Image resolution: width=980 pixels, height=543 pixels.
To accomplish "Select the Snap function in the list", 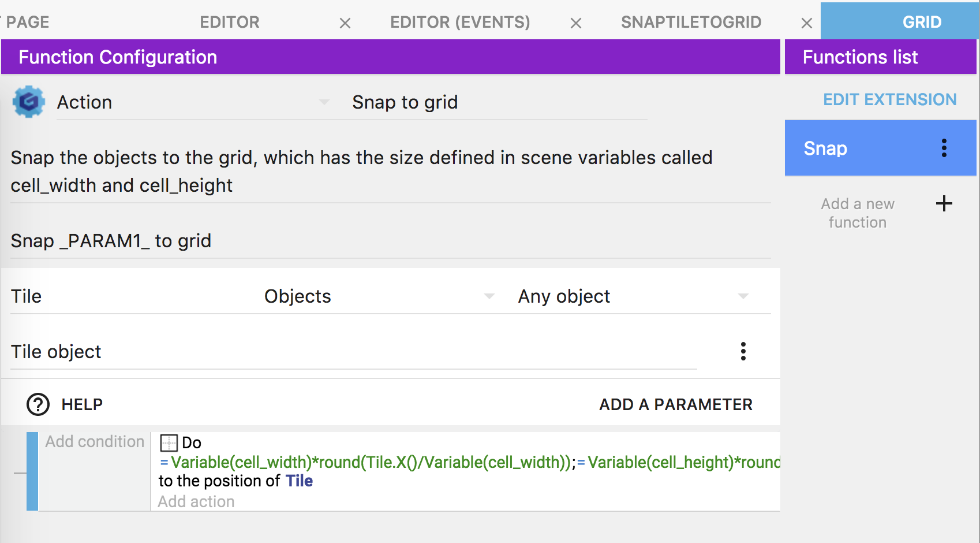I will pos(854,148).
